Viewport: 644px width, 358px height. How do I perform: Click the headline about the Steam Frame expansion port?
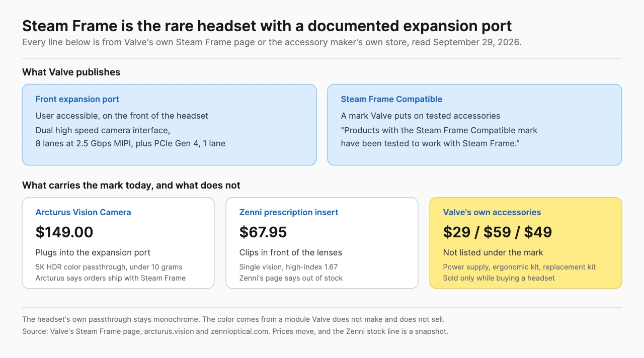point(267,26)
